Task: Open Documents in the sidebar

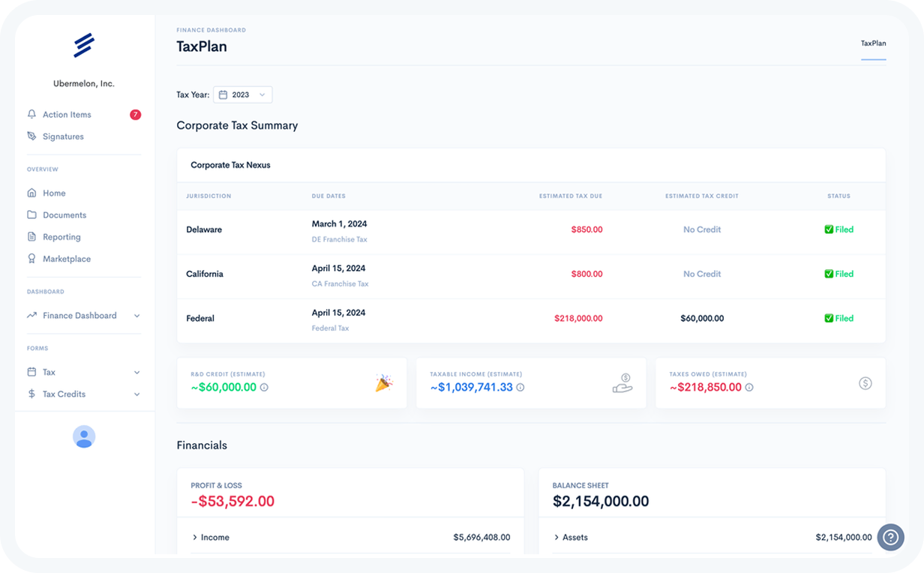Action: click(64, 215)
